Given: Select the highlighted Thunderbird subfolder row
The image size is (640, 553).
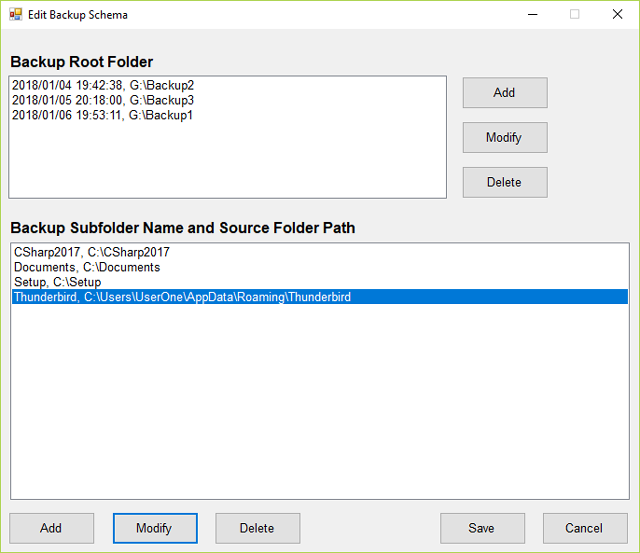Looking at the screenshot, I should (x=320, y=297).
